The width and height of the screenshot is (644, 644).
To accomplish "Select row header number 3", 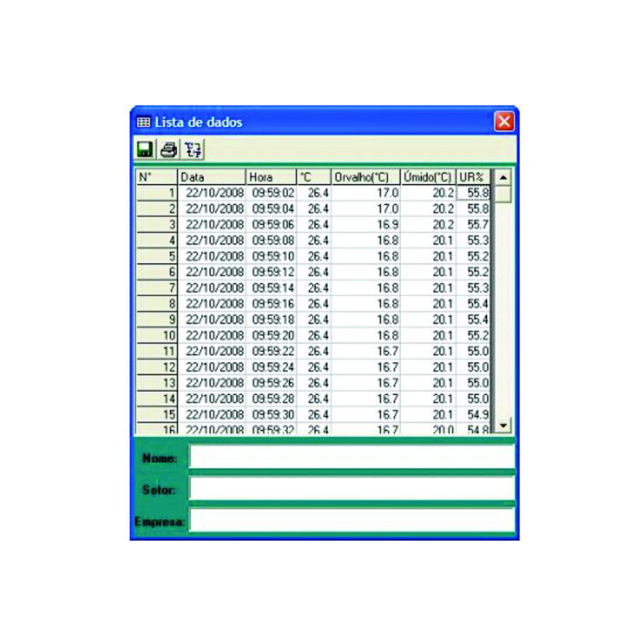I will point(156,225).
